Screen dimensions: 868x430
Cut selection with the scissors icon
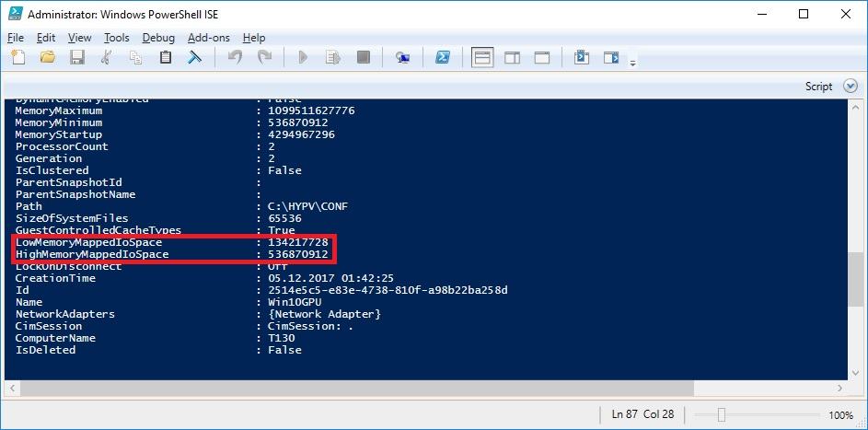click(106, 57)
